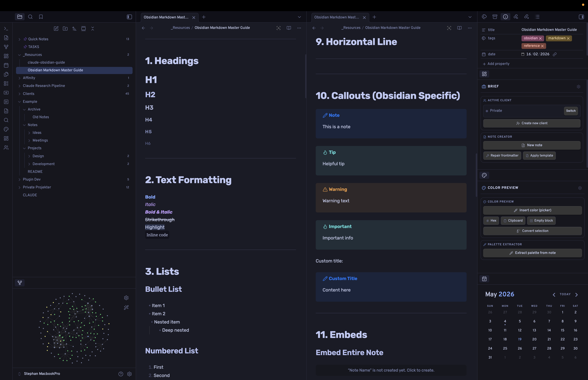Open the BRIEF widget settings gear
Viewport: 588px width, 380px height.
click(579, 87)
